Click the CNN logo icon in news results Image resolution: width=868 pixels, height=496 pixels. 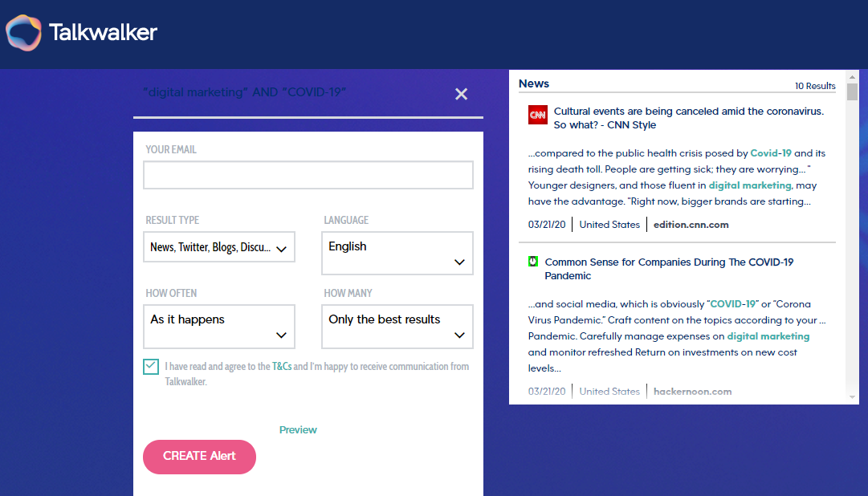pyautogui.click(x=537, y=115)
